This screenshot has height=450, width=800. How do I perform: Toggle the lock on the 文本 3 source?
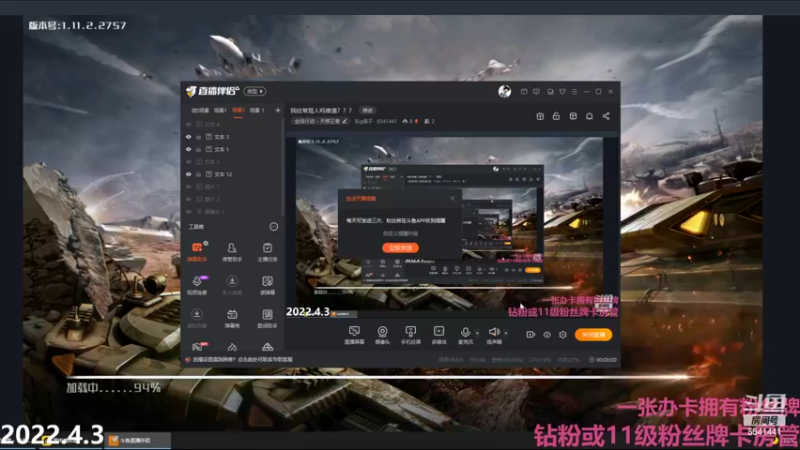(x=198, y=137)
